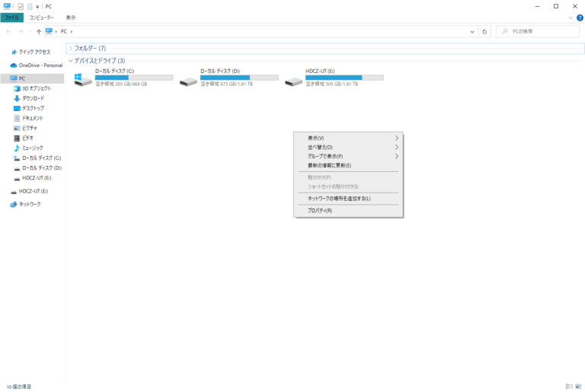Click the refresh button beside address bar

click(x=485, y=31)
